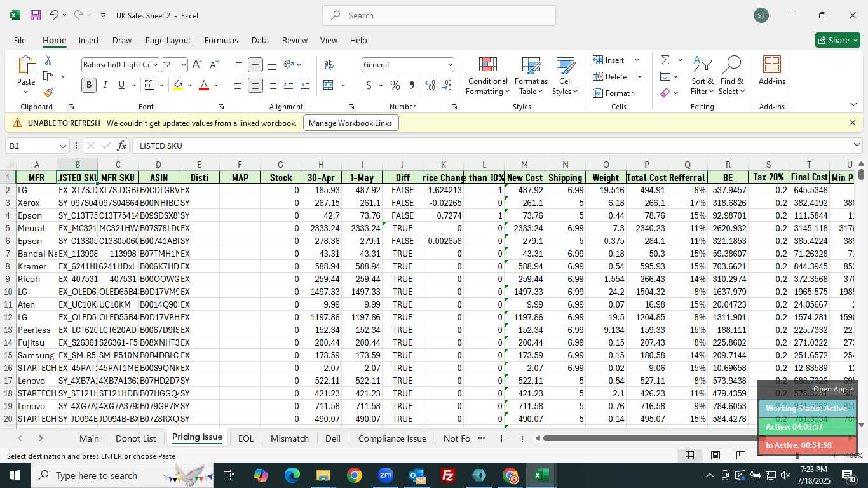Click Increase Decimal icon
The width and height of the screenshot is (868, 488).
(x=430, y=85)
